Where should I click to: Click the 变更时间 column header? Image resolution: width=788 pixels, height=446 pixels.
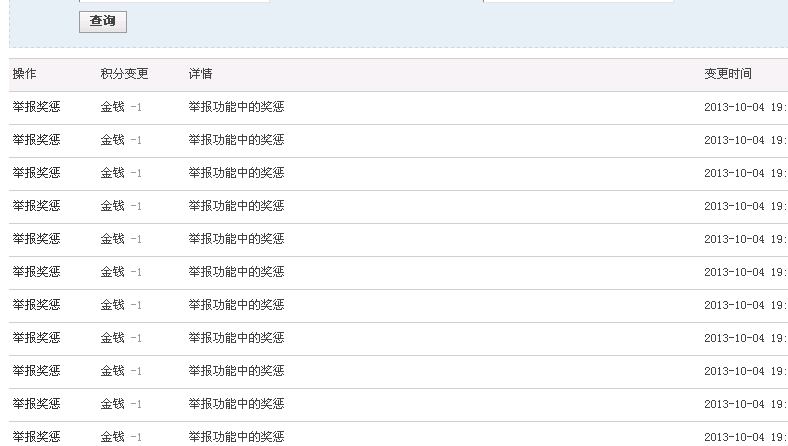(728, 74)
